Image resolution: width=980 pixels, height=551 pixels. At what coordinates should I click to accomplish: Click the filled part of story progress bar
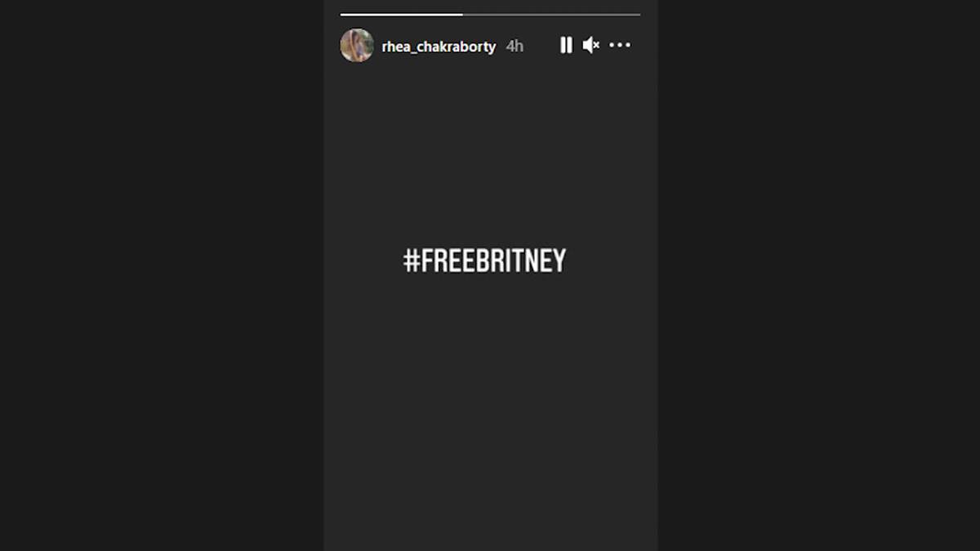pyautogui.click(x=401, y=15)
